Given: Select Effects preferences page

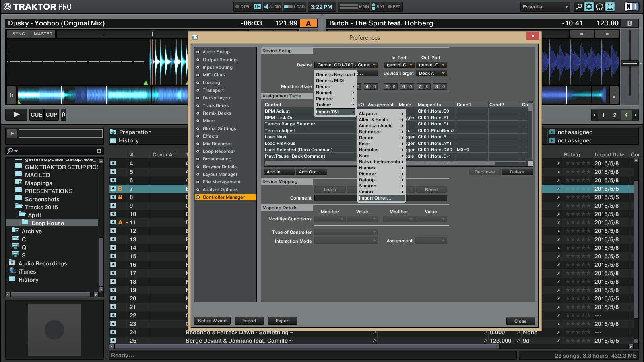Looking at the screenshot, I should coord(210,136).
